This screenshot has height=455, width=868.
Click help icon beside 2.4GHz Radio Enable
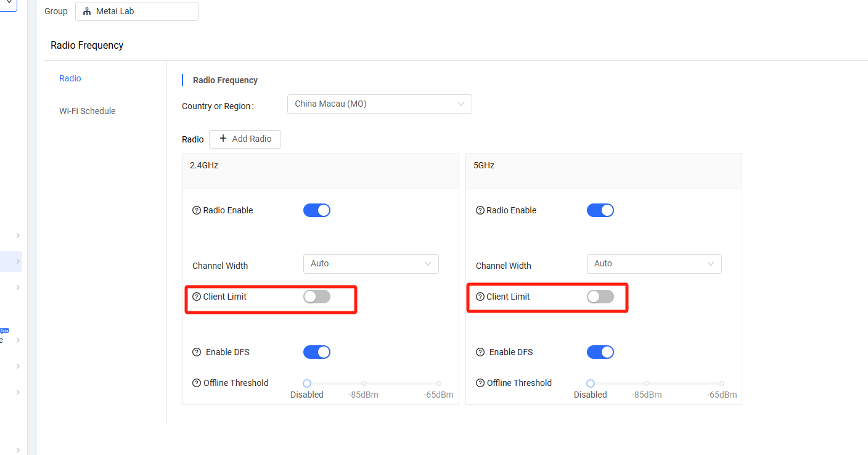[197, 210]
